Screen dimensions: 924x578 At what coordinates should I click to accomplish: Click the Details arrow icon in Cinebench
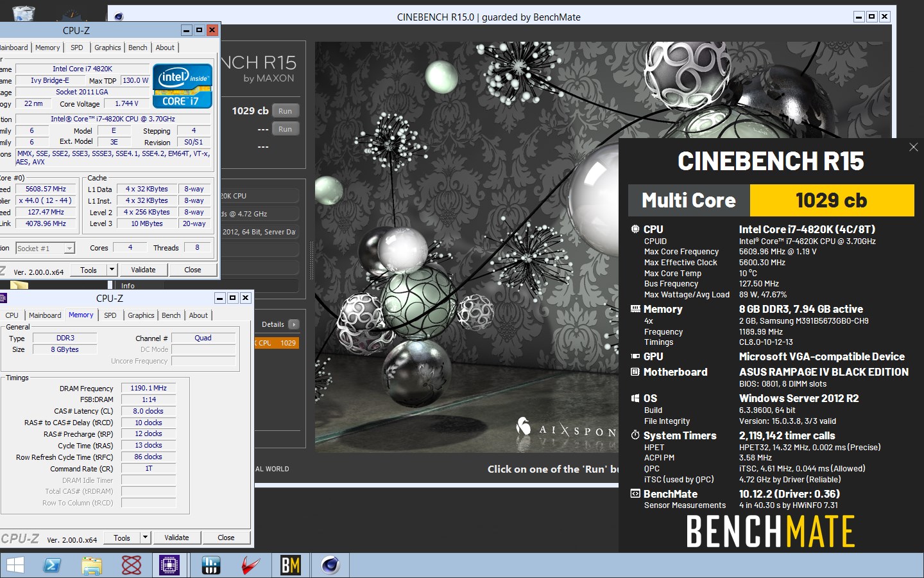(293, 324)
